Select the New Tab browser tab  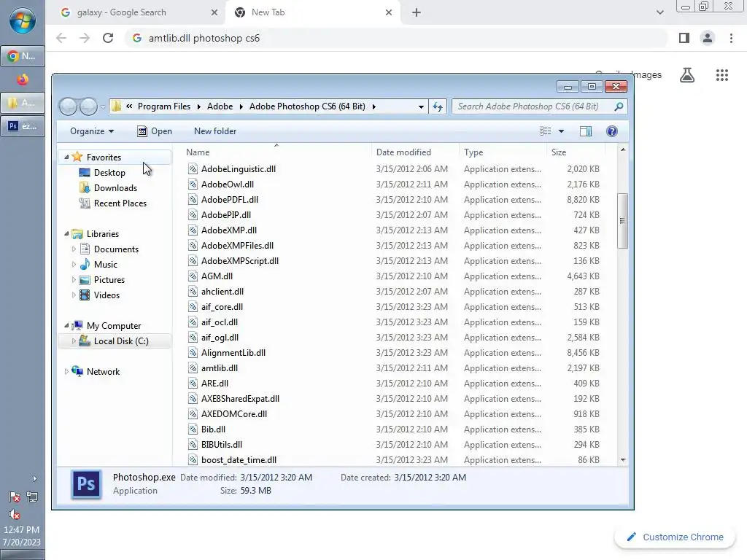[313, 12]
